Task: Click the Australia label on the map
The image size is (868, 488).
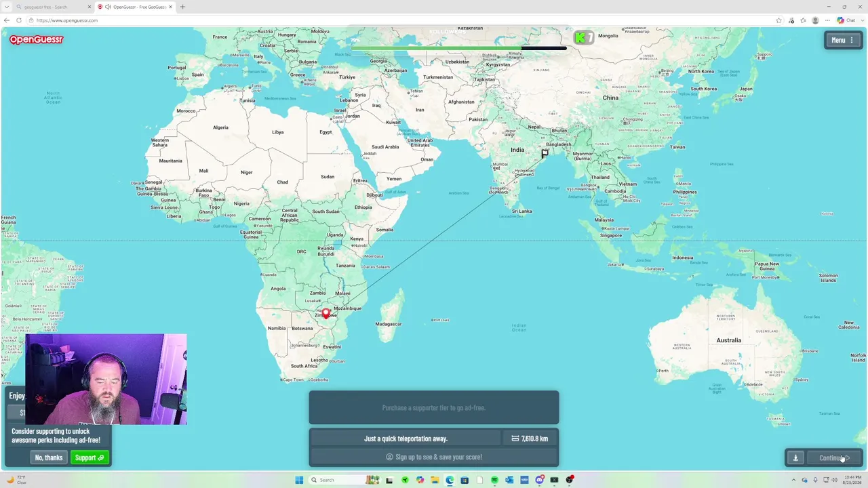Action: tap(729, 340)
